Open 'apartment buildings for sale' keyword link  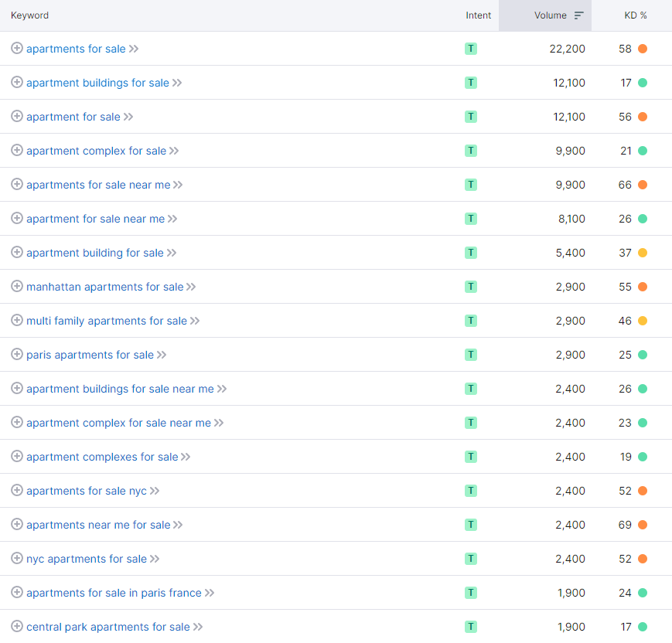(x=97, y=83)
